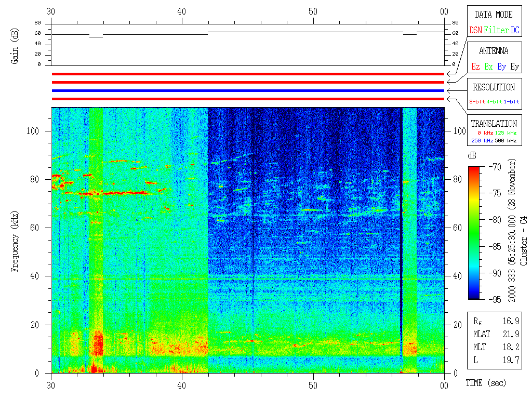Select the Ez antenna legend entry
This screenshot has height=399, width=532.
(x=475, y=67)
